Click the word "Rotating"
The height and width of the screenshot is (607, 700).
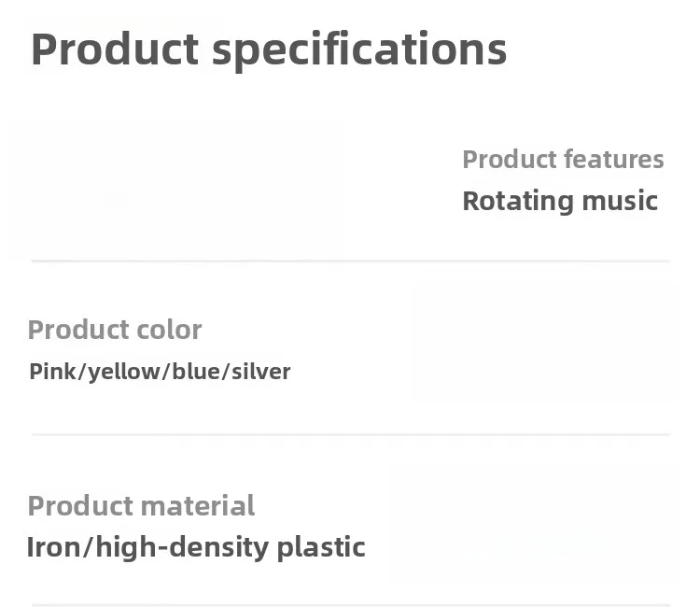click(517, 201)
